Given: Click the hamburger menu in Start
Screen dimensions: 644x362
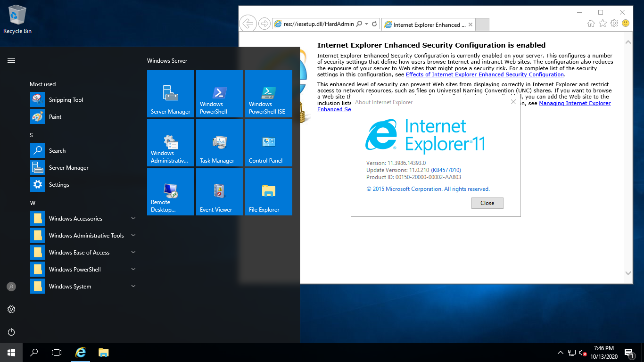Looking at the screenshot, I should click(11, 60).
